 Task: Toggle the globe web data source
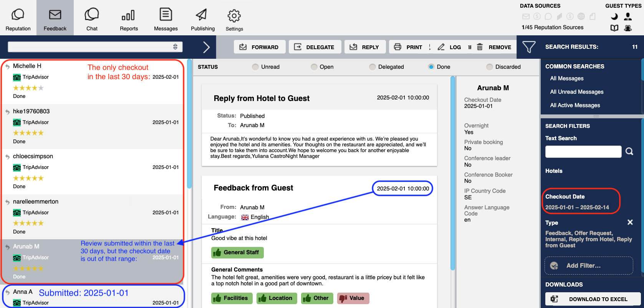pos(581,17)
